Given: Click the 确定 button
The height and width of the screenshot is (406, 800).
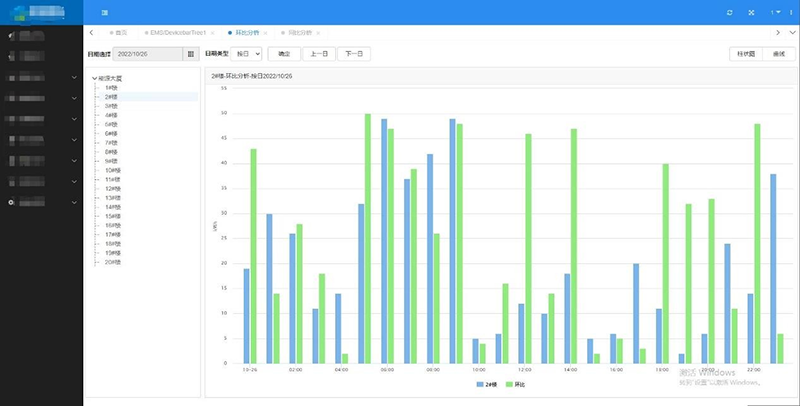Looking at the screenshot, I should point(284,54).
